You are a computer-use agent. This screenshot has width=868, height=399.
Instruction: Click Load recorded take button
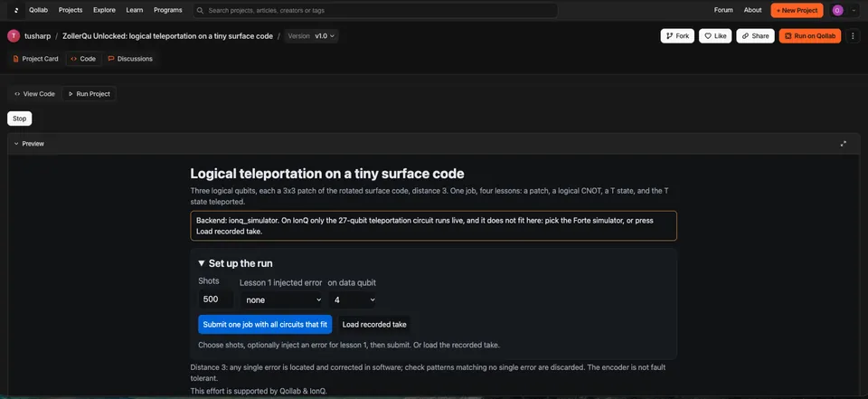pos(374,325)
